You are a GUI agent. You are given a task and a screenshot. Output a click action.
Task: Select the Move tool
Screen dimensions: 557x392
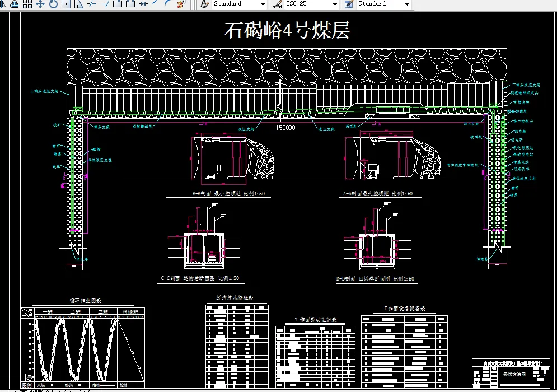click(x=40, y=4)
